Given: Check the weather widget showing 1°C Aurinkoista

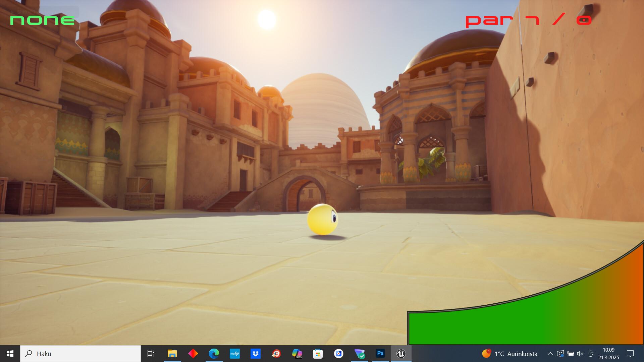Looking at the screenshot, I should tap(510, 354).
